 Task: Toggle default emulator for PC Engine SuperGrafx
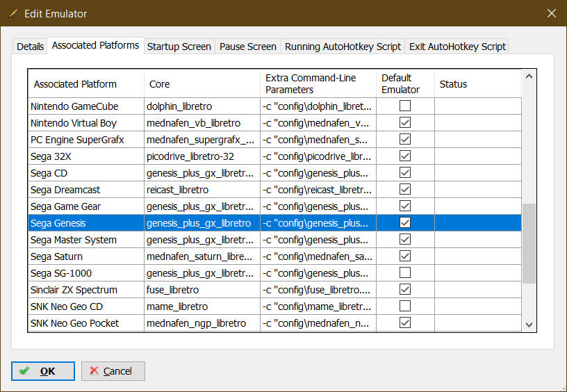pos(405,139)
